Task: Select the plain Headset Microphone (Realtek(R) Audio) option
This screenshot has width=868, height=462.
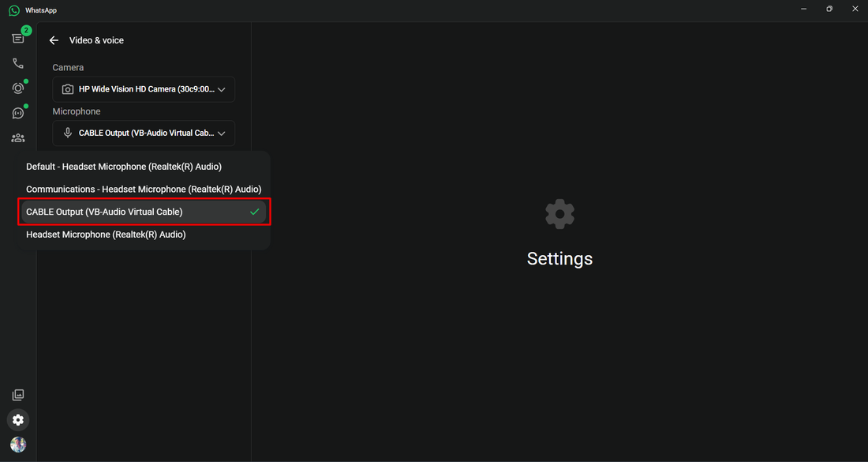Action: pyautogui.click(x=144, y=235)
